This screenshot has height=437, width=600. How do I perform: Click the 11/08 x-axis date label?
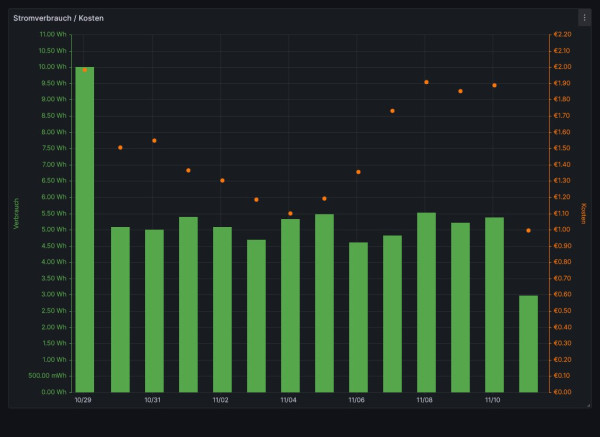[425, 400]
